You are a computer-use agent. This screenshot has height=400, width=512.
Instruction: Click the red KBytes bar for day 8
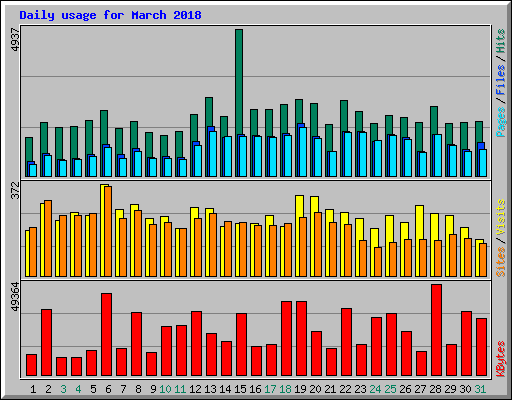[136, 344]
